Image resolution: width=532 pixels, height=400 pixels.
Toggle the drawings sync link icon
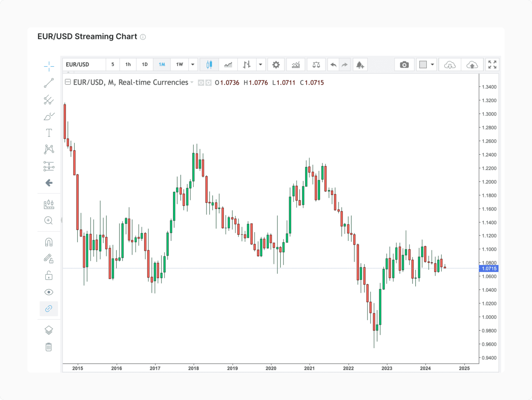click(x=49, y=309)
